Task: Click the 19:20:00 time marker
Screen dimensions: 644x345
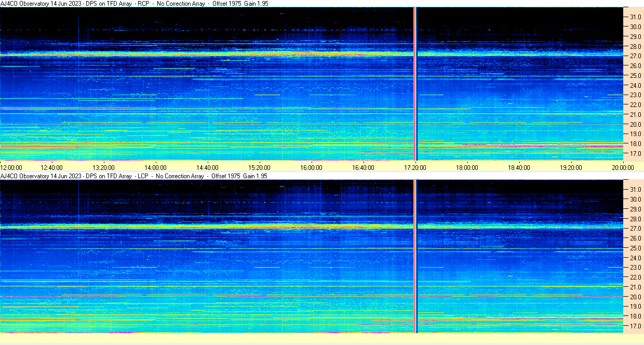Action: (571, 167)
